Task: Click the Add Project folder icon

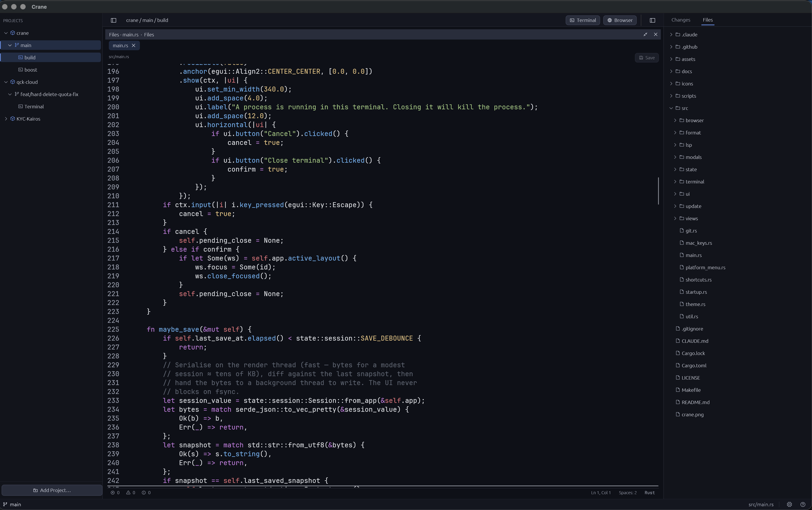Action: pyautogui.click(x=35, y=490)
